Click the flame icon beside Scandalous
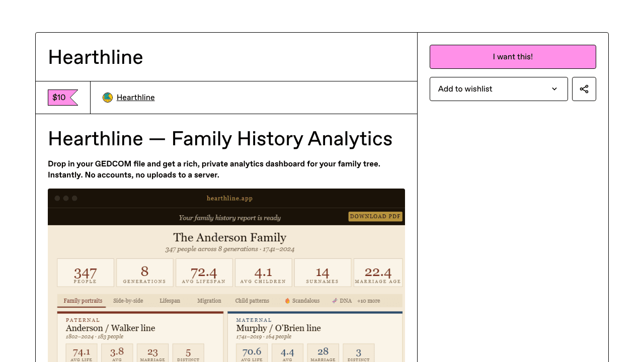The image size is (644, 362). [x=287, y=301]
